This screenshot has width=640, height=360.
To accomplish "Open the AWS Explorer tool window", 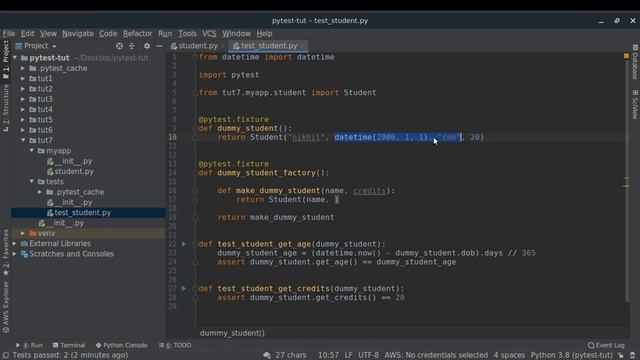I will pyautogui.click(x=6, y=307).
